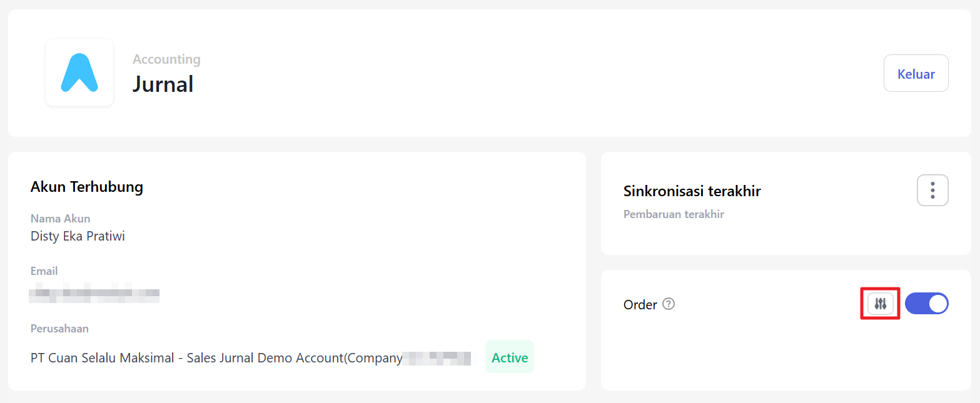Viewport: 980px width, 403px height.
Task: Click the Order label text
Action: click(640, 305)
